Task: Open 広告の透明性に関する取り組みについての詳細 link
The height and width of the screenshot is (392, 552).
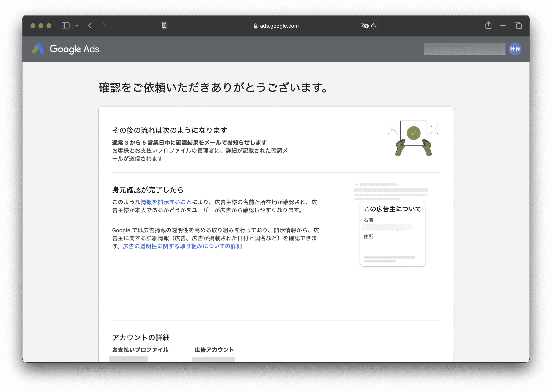Action: (182, 246)
